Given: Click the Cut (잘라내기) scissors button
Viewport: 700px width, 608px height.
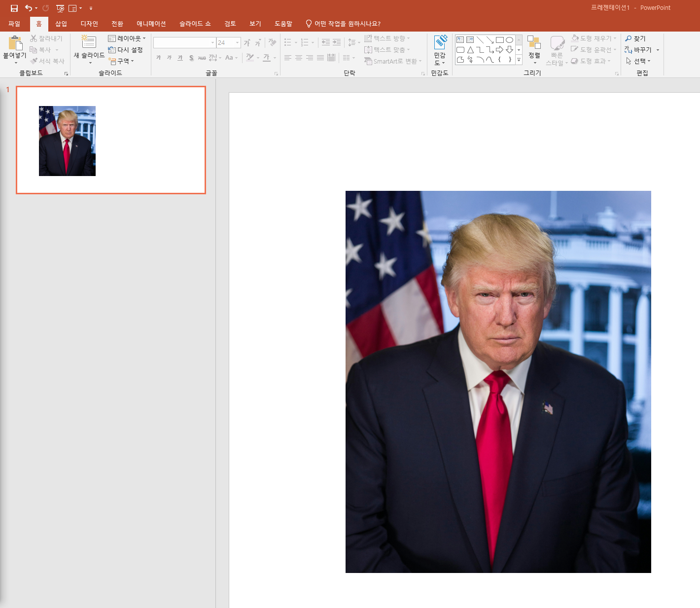Looking at the screenshot, I should tap(46, 38).
